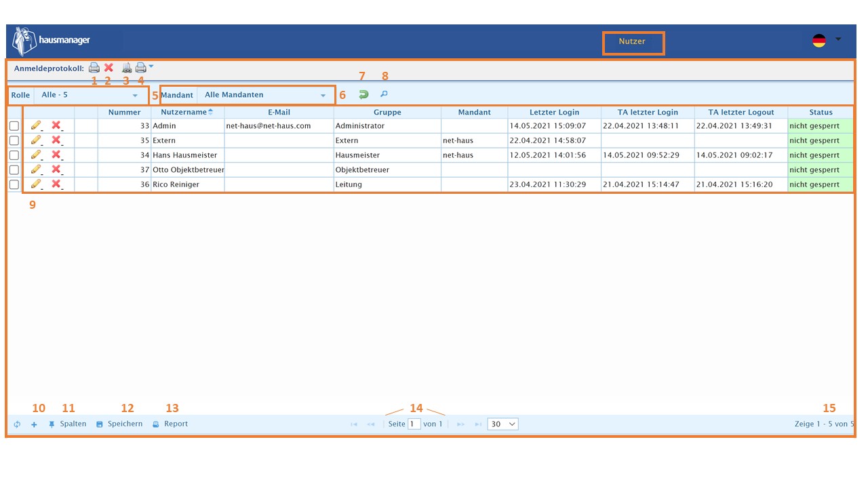The height and width of the screenshot is (488, 868).
Task: Open the Spalten column chooser
Action: coord(67,424)
